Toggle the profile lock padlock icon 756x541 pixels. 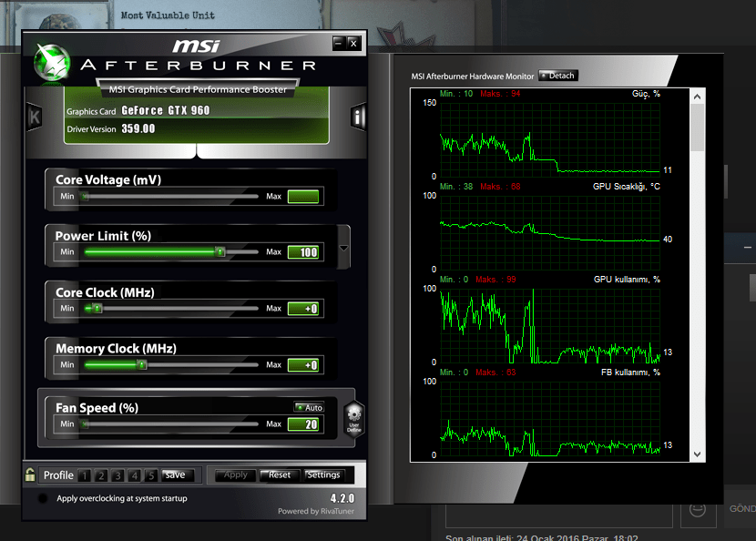pos(30,475)
